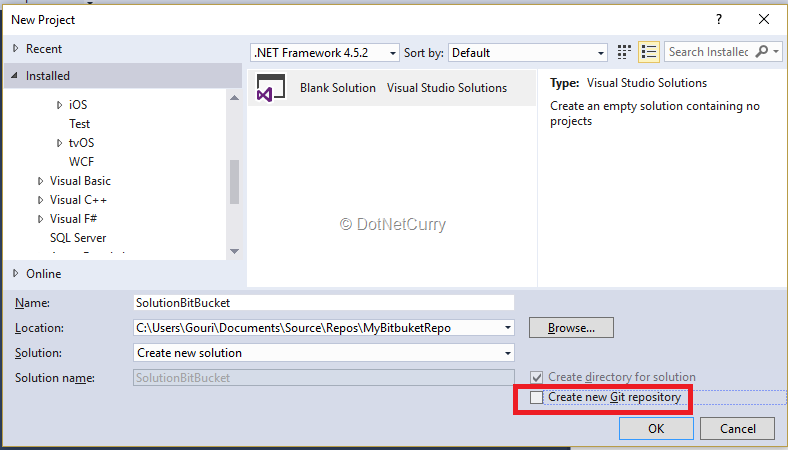Expand the Recent section

click(16, 48)
